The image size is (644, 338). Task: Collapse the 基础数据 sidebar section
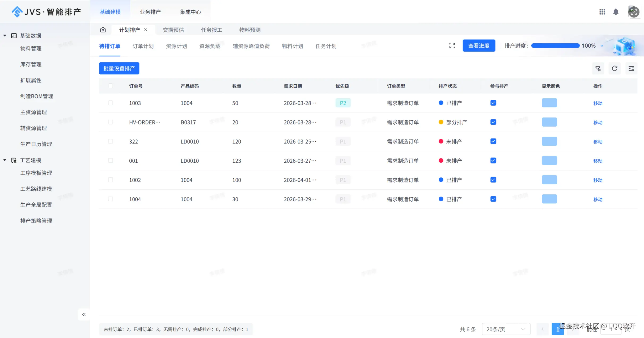point(4,35)
